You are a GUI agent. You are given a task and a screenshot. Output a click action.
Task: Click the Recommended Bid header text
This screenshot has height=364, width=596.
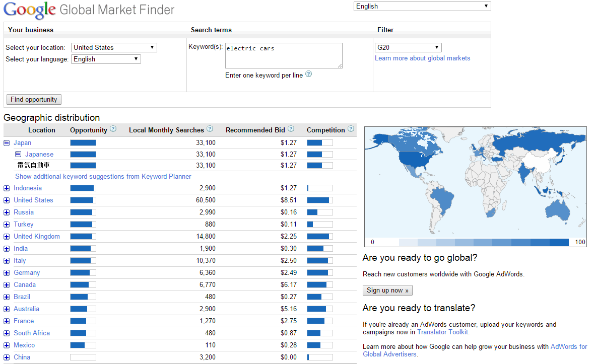coord(255,130)
